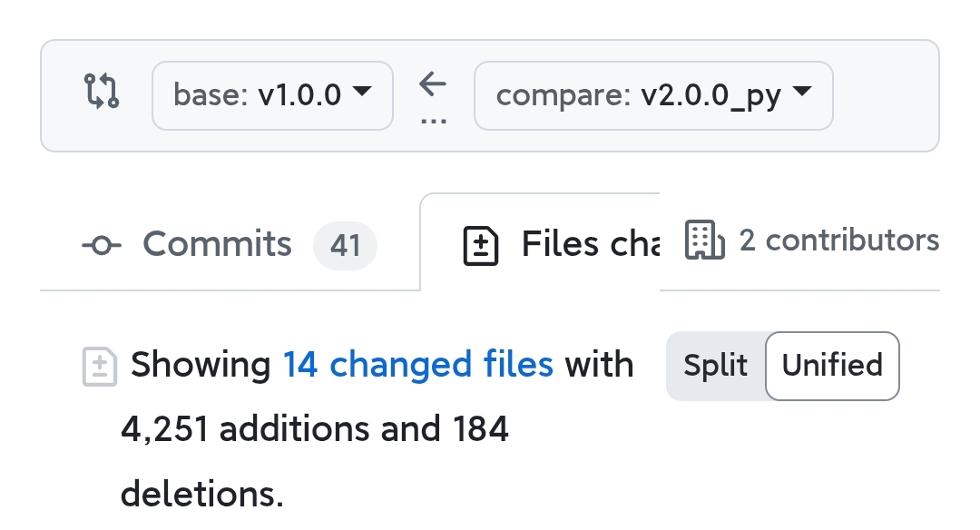Click the v2.0.0_py compare tag label

click(710, 97)
